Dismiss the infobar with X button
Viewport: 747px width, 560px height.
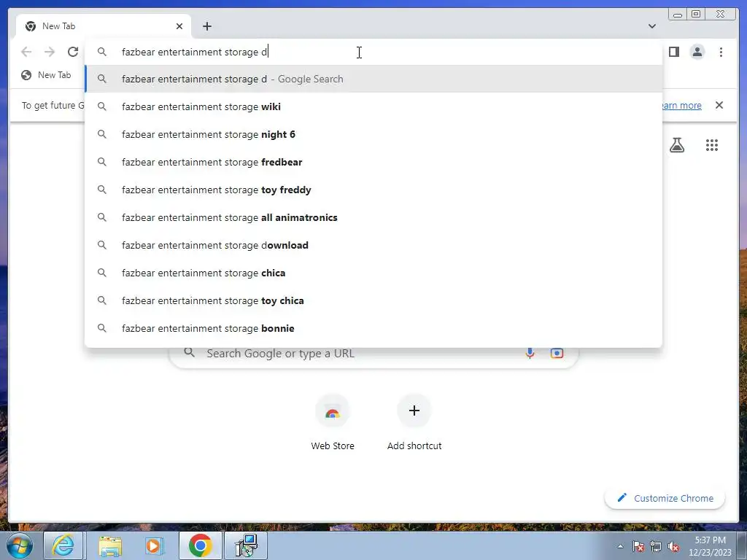[719, 105]
